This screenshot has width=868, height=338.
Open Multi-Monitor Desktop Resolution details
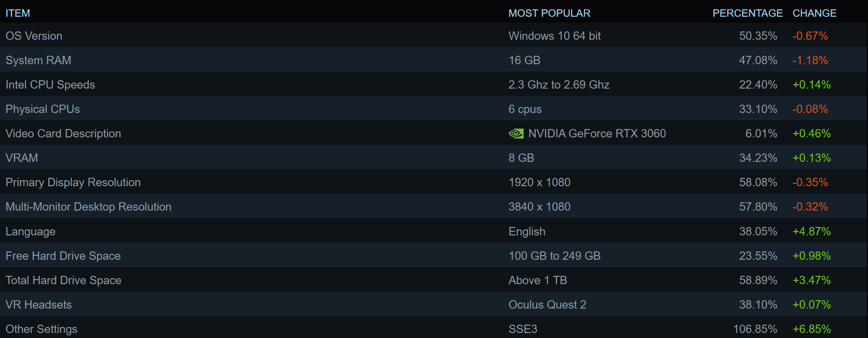[88, 207]
